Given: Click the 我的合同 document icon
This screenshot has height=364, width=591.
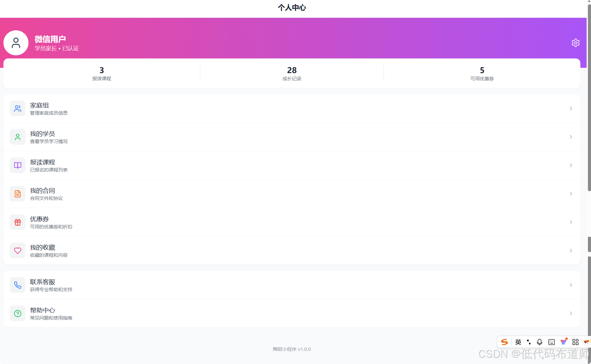Looking at the screenshot, I should coord(18,194).
